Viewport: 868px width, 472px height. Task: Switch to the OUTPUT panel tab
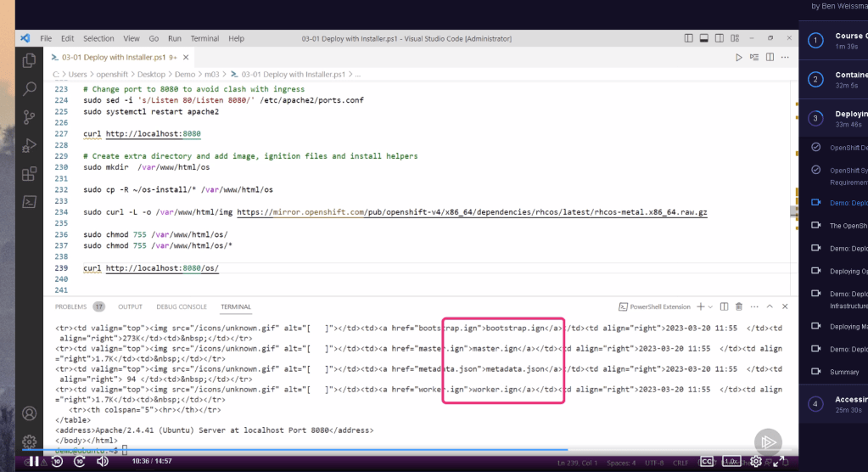(x=130, y=307)
